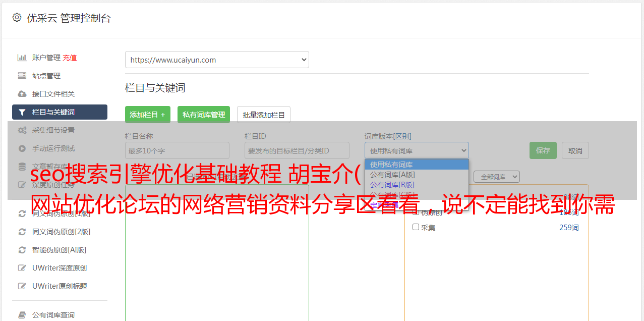Click the 栏目ID input field
Screen dimensions: 644x321
coord(297,150)
